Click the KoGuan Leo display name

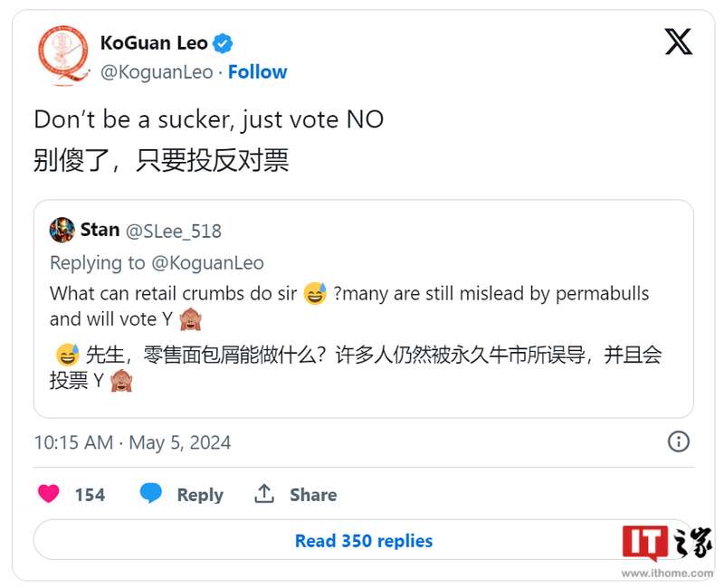(153, 43)
